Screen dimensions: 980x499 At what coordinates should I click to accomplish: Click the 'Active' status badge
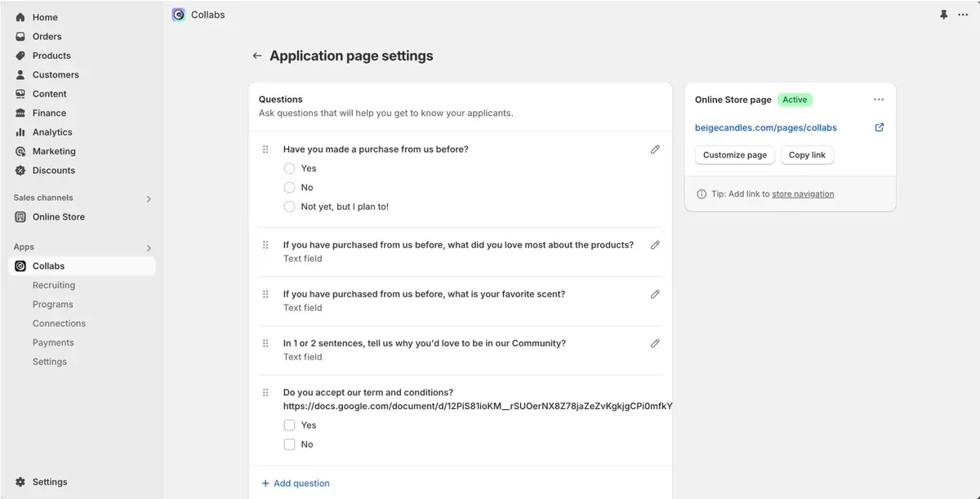(795, 100)
